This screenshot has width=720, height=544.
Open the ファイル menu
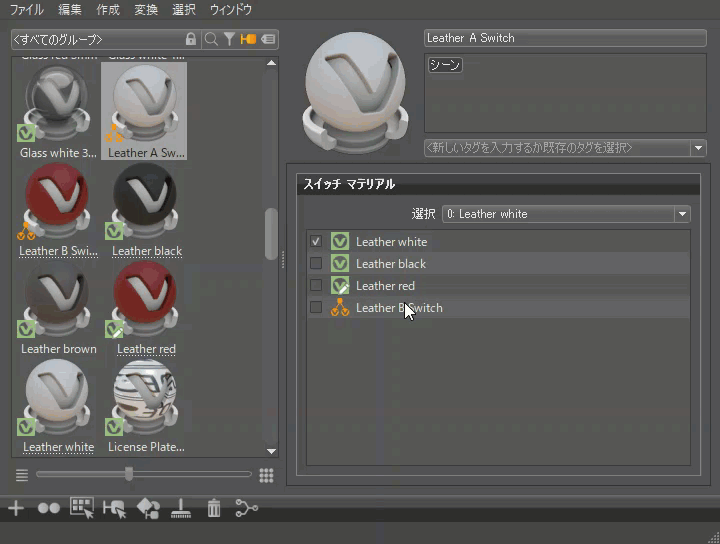coord(27,10)
